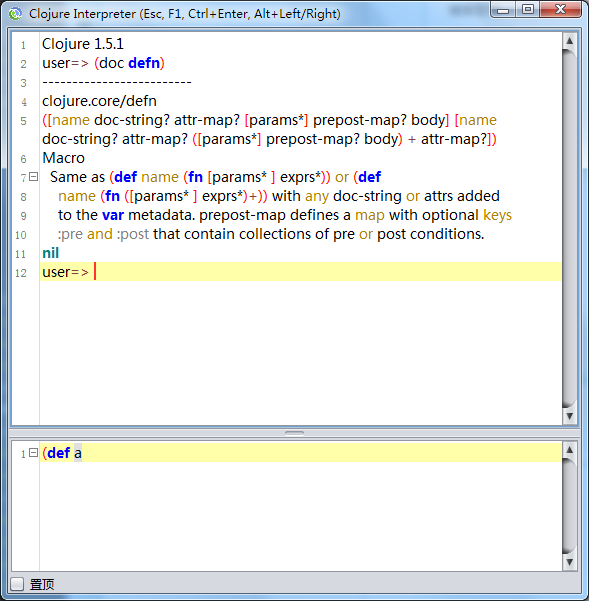Click the input pane vertical scrollbar thumb

click(569, 506)
